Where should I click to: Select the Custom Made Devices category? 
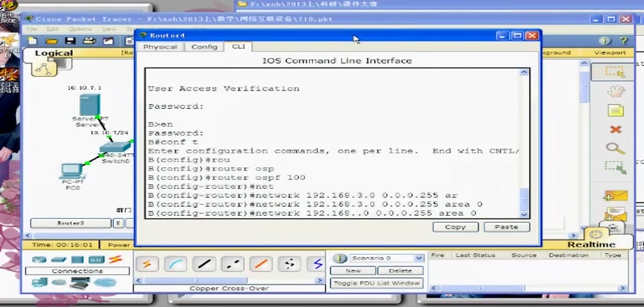pos(80,282)
